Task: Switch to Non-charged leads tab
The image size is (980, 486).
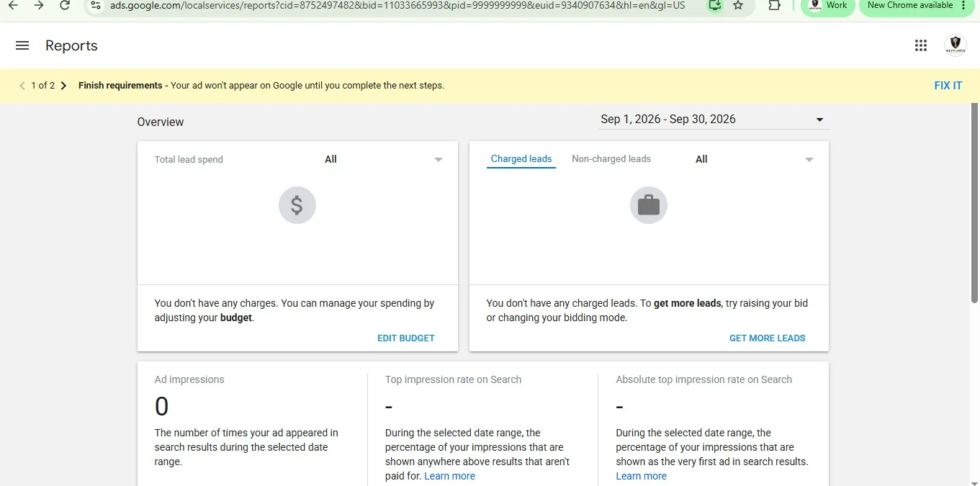Action: pos(611,159)
